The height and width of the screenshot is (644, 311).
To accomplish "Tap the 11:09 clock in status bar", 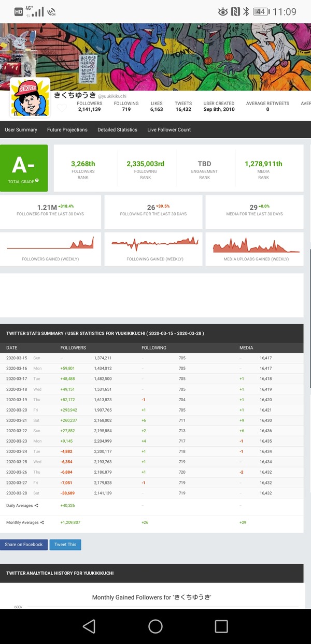I will pyautogui.click(x=284, y=11).
